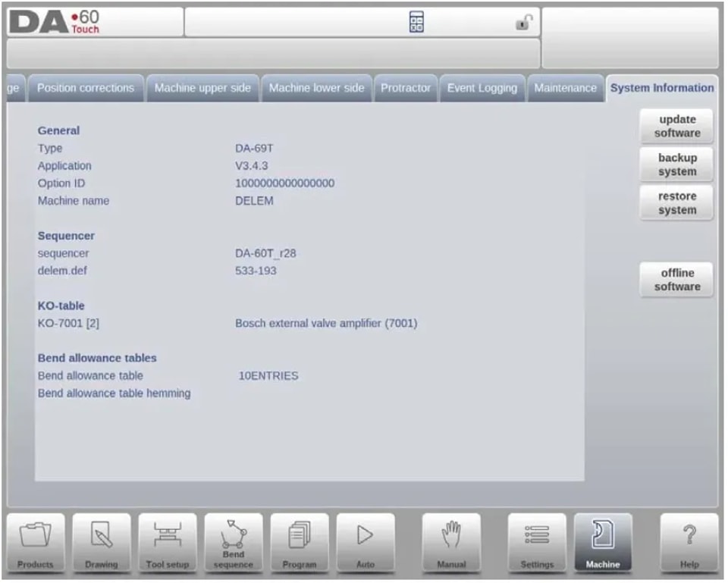
Task: Select the System Information tab
Action: pyautogui.click(x=662, y=88)
